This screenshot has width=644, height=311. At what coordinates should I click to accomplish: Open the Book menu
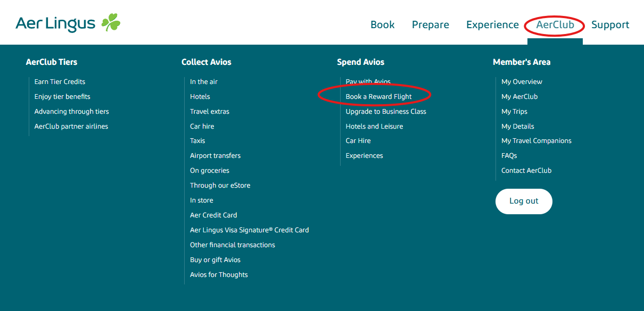click(x=383, y=24)
